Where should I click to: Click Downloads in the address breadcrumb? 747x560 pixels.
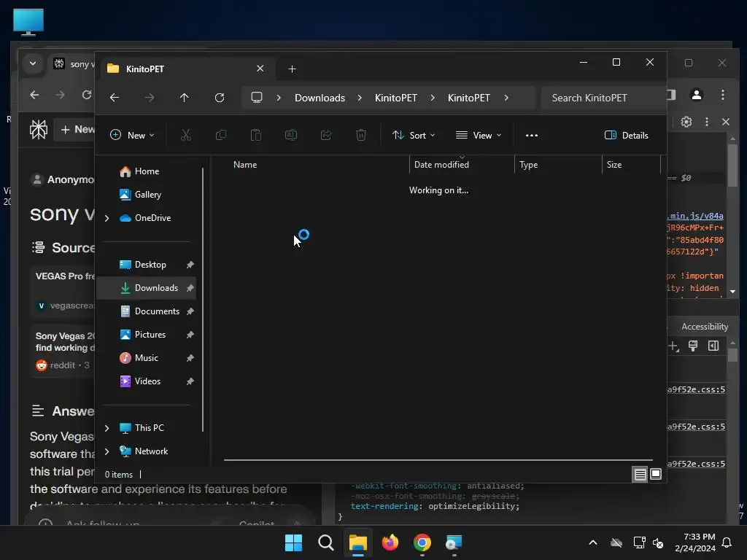coord(320,98)
